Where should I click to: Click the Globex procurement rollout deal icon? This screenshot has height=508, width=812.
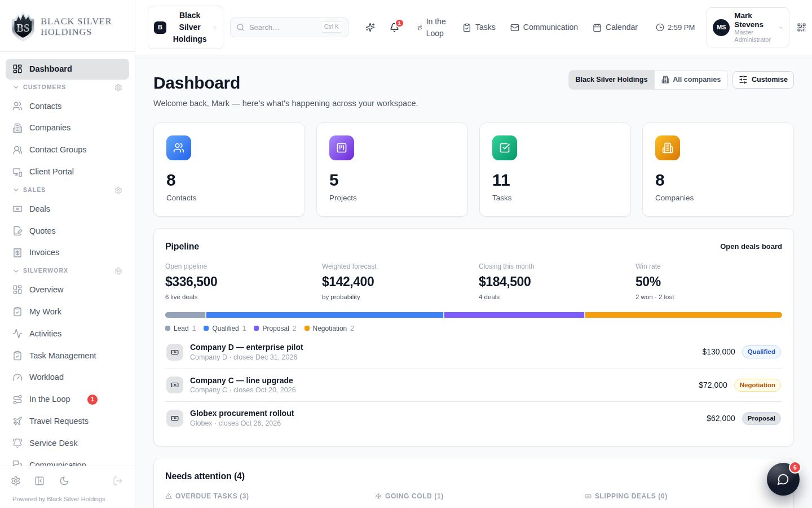click(175, 418)
